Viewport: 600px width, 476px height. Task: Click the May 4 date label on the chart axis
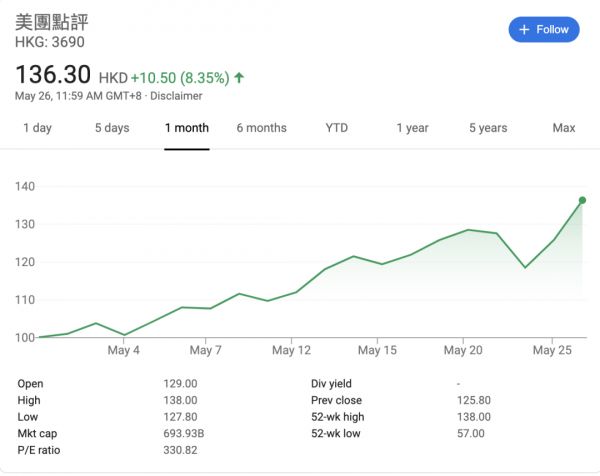point(123,351)
